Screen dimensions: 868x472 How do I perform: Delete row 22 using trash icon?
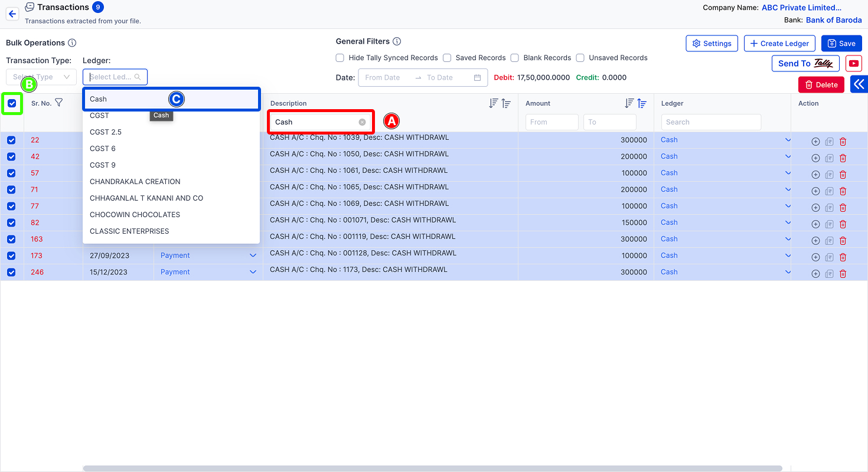[x=843, y=142]
